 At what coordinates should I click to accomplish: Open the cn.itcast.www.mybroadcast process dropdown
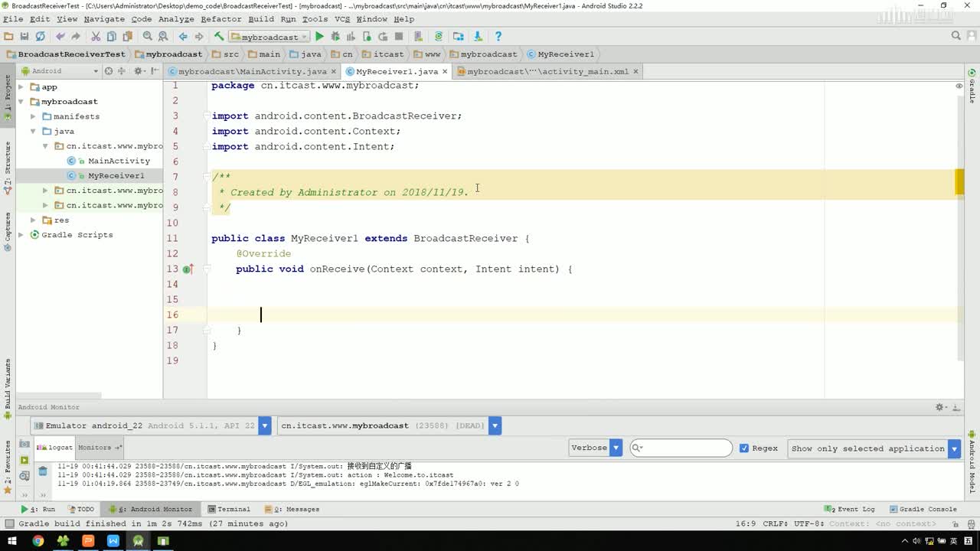[x=389, y=425]
